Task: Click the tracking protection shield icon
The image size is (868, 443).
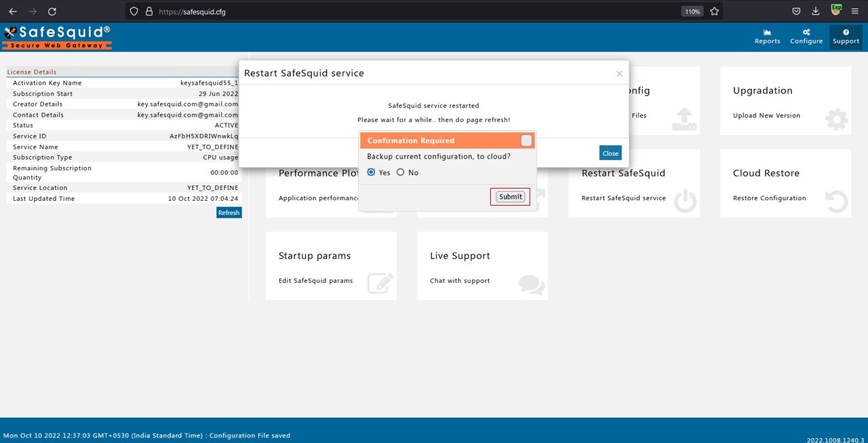Action: pos(134,12)
